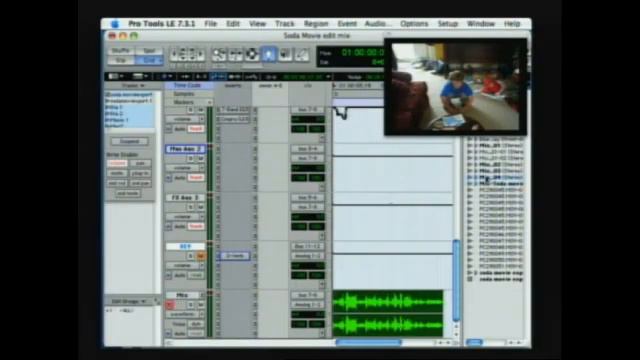This screenshot has width=640, height=360.
Task: Select Spot edit mode
Action: point(149,51)
